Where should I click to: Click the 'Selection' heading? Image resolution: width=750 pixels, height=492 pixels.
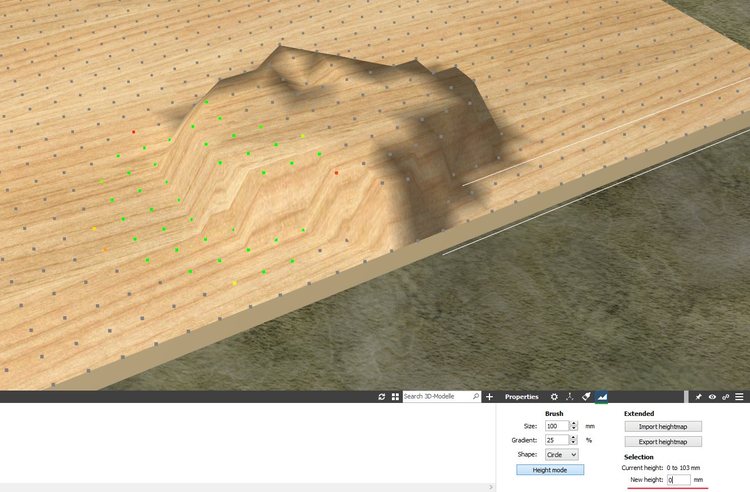click(x=639, y=457)
